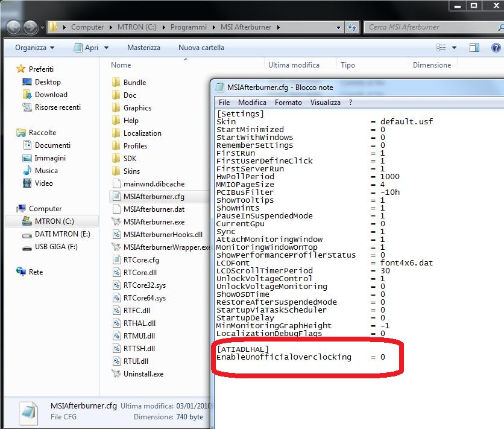Open Download in the sidebar
Screen dimensions: 504x429
click(45, 95)
